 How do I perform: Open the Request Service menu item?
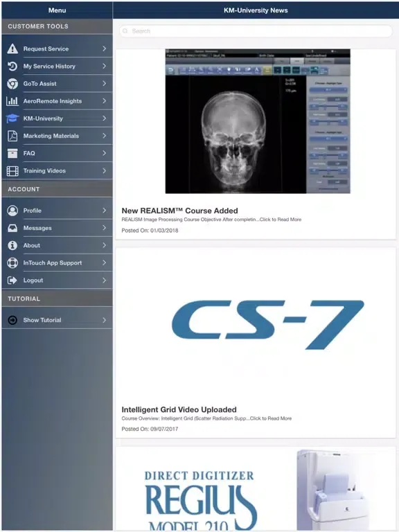point(57,49)
